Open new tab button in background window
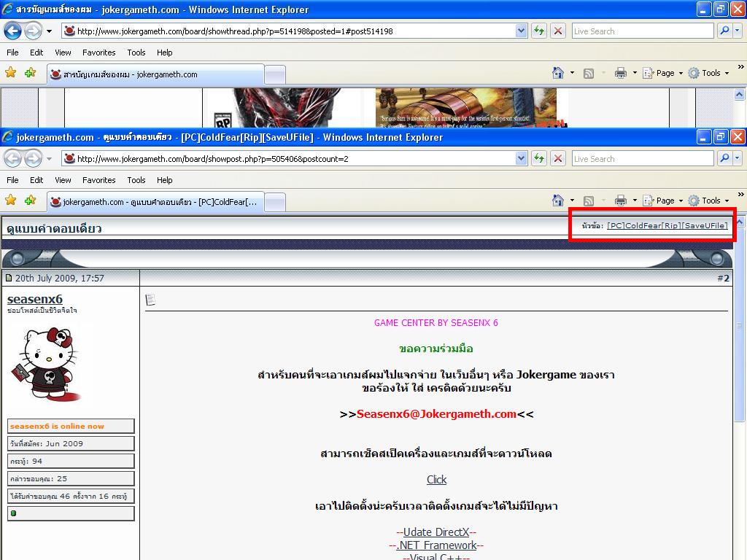The height and width of the screenshot is (560, 747). pyautogui.click(x=275, y=75)
